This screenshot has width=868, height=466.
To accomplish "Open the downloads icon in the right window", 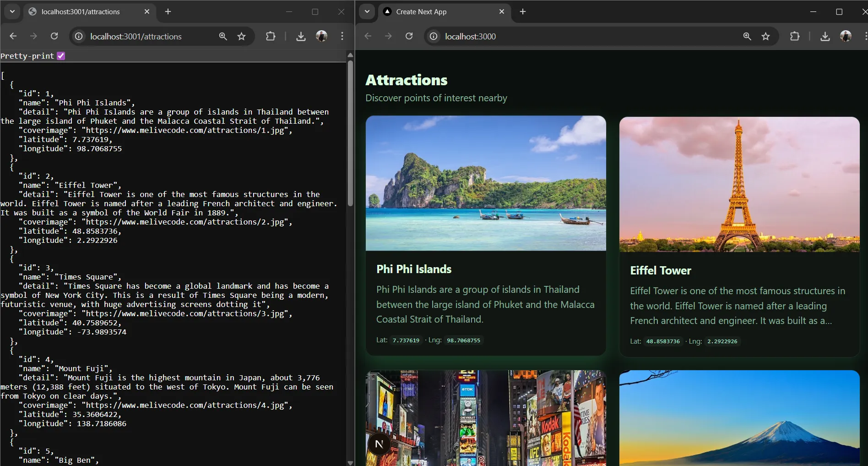I will click(825, 36).
